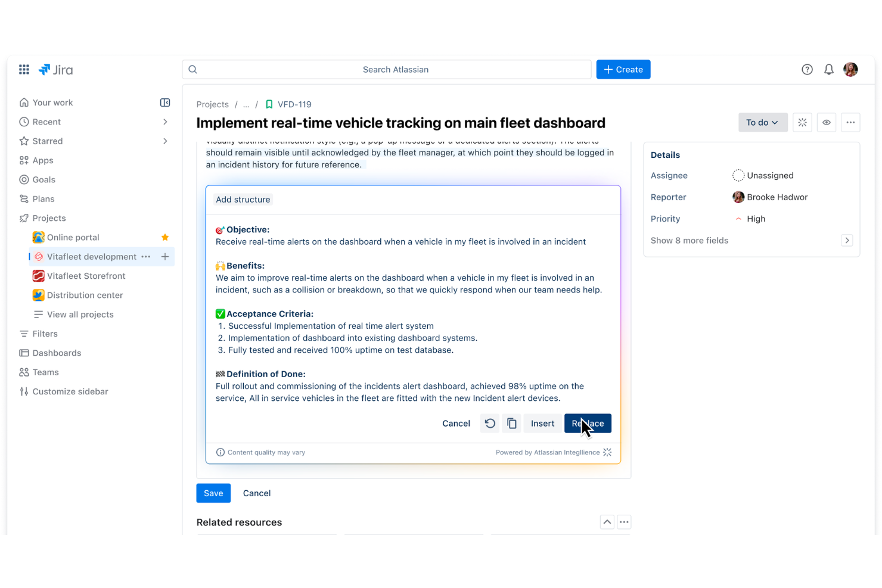
Task: Click the search magnifier icon
Action: [x=193, y=70]
